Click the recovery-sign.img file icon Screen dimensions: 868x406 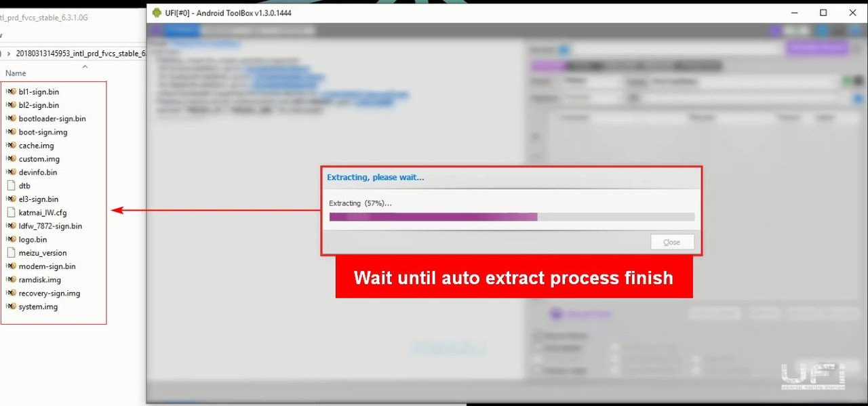pos(11,293)
